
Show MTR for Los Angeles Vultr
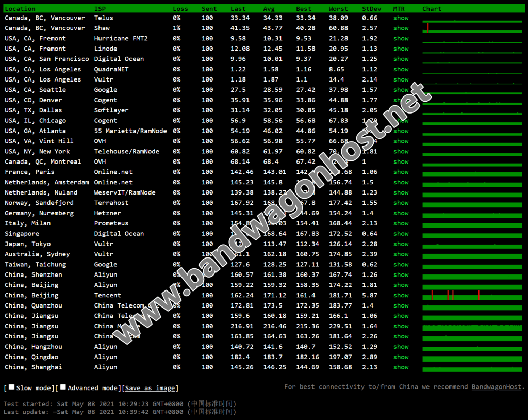pos(401,79)
